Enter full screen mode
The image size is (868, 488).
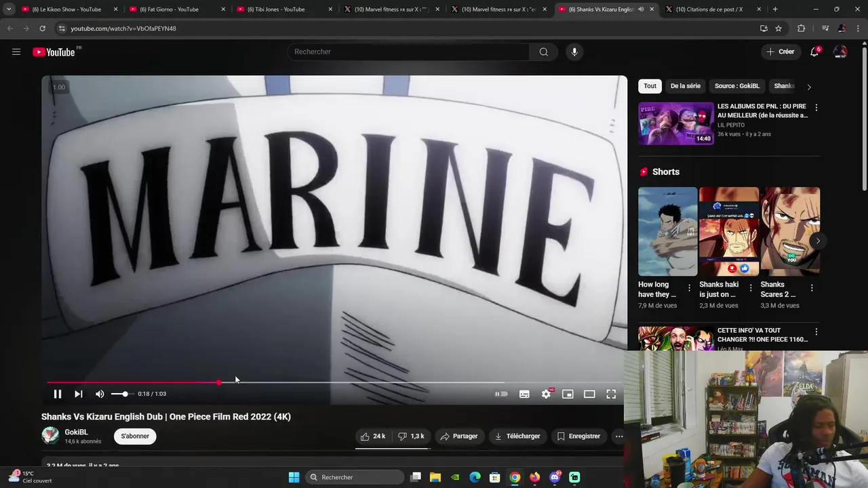coord(611,394)
